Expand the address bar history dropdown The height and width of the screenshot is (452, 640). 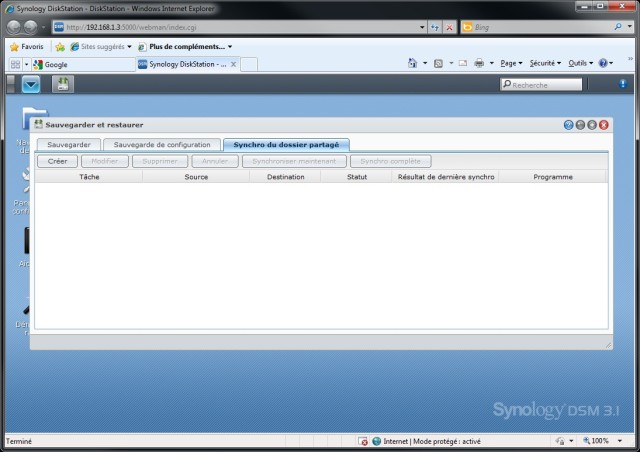pos(422,27)
